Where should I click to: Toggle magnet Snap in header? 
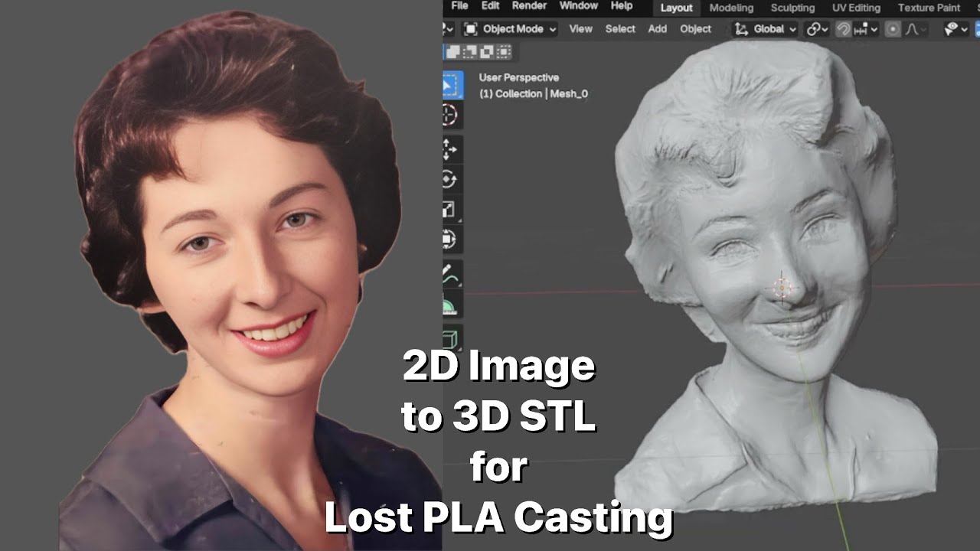(x=843, y=29)
